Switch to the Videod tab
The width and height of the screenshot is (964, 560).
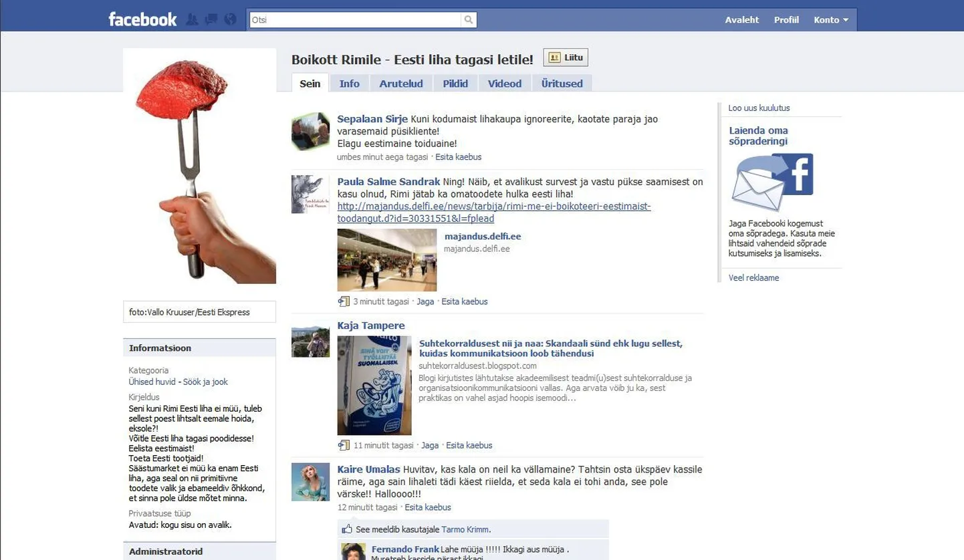505,84
